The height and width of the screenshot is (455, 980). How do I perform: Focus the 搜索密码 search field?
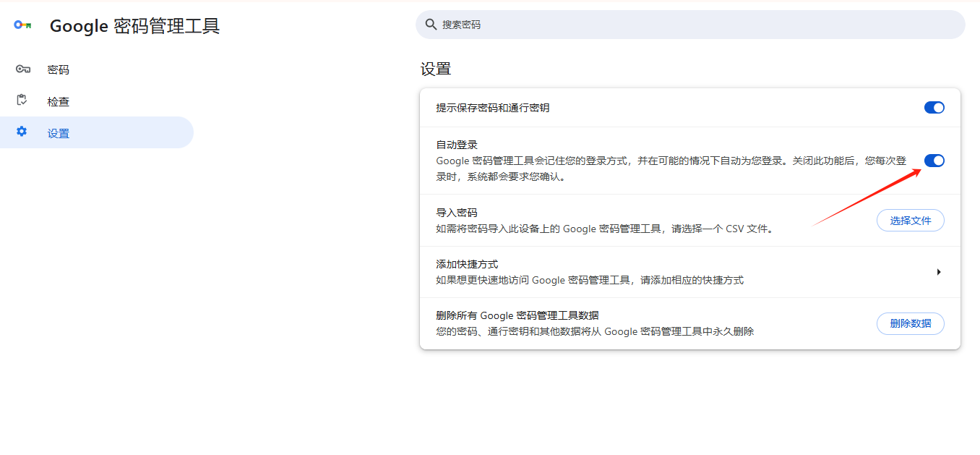click(x=690, y=25)
